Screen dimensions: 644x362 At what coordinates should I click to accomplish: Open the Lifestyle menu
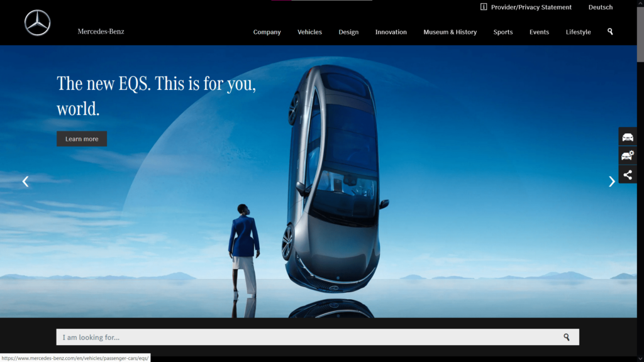[x=579, y=32]
